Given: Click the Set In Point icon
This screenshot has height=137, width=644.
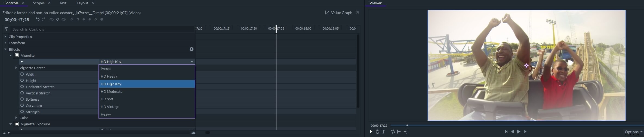Looking at the screenshot, I should (399, 132).
